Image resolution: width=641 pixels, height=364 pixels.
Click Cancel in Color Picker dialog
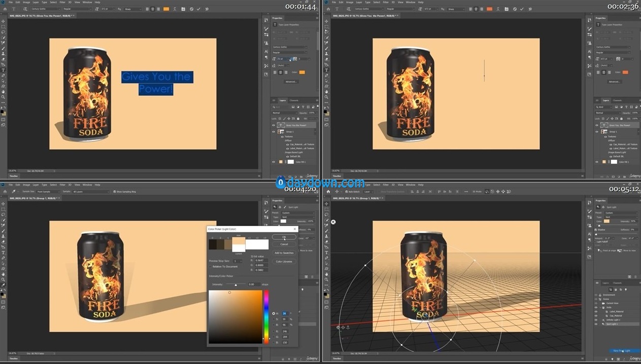click(284, 244)
